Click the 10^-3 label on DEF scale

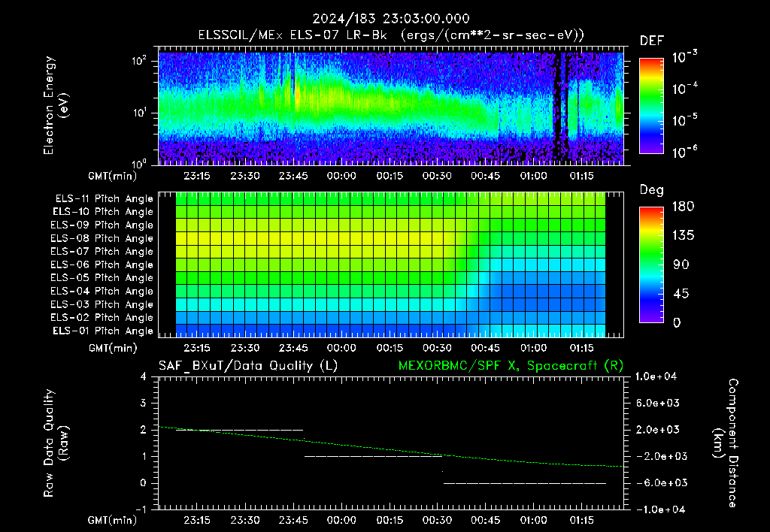684,57
